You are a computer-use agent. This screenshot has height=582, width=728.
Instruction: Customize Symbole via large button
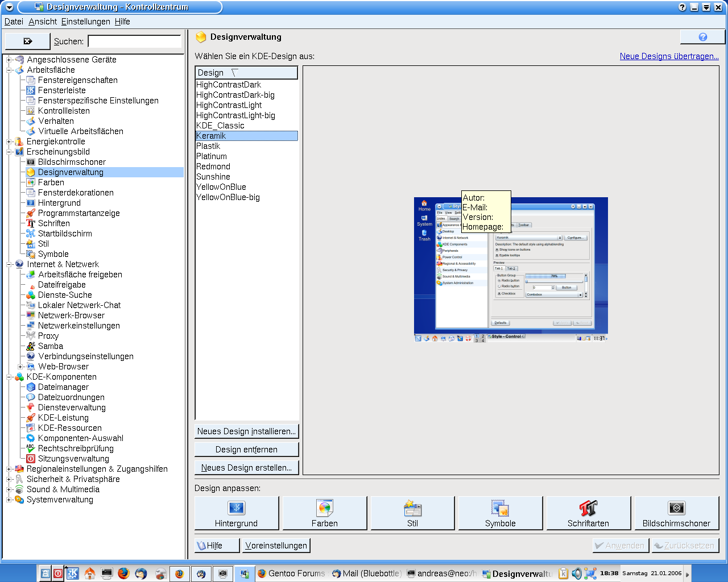click(500, 513)
